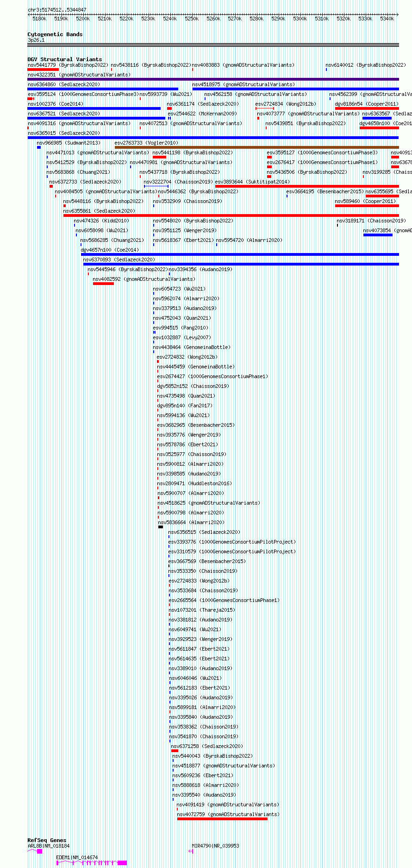Click variant label nsv5441779 (ByrskaBishop2022)
Viewport: 412px width, 868px height.
pos(68,65)
